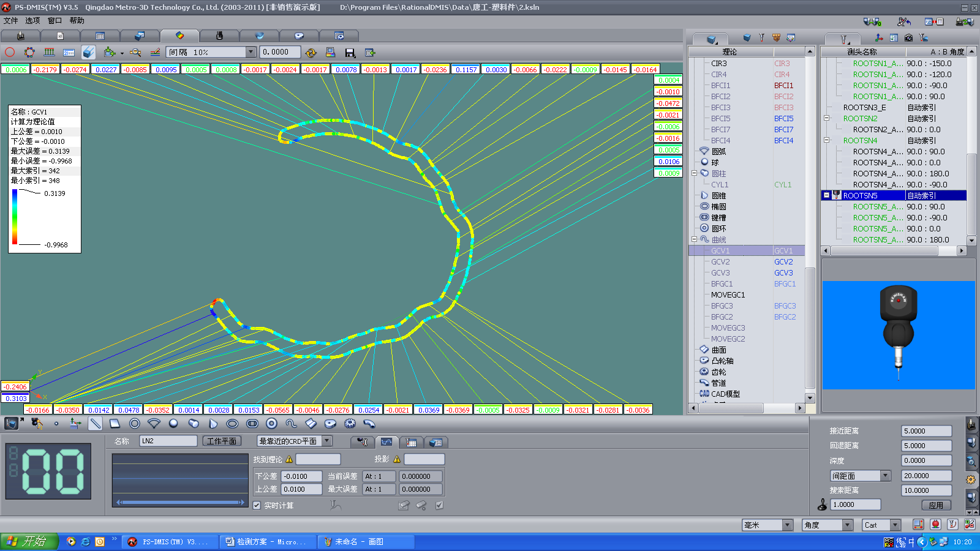Viewport: 980px width, 551px height.
Task: Toggle the real-time calculation checkbox
Action: tap(257, 505)
